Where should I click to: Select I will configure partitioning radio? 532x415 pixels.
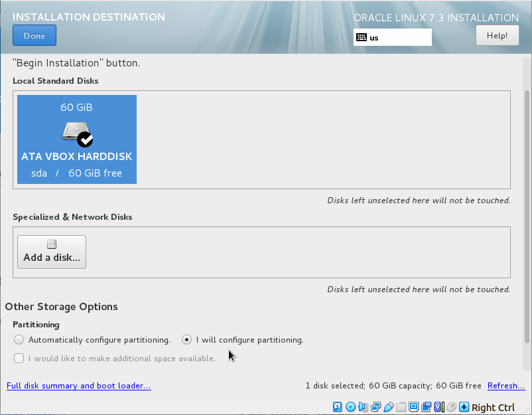click(186, 339)
